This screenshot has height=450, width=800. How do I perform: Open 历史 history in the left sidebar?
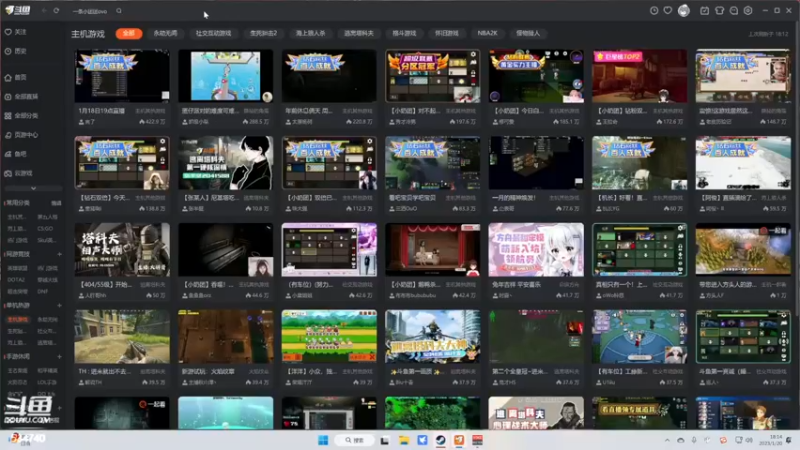[x=15, y=51]
